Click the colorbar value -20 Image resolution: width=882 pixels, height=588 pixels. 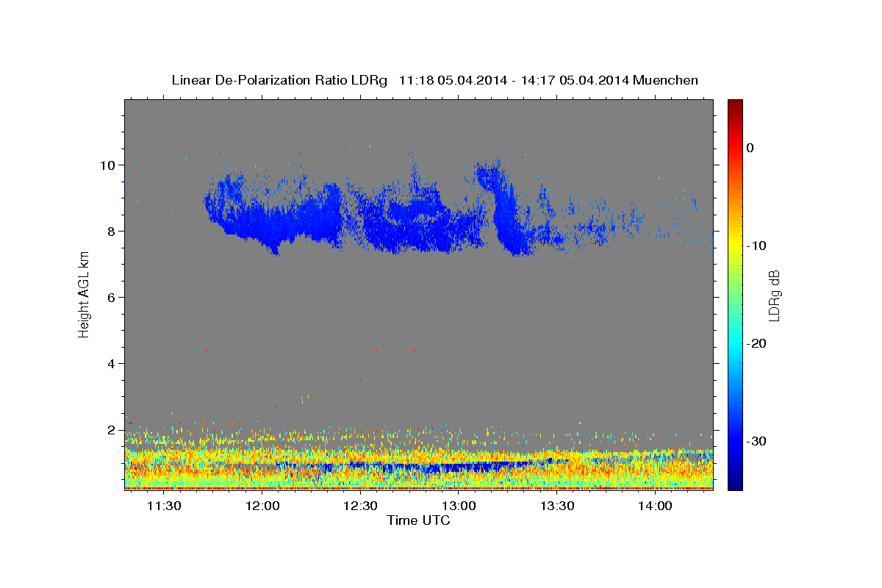click(x=756, y=343)
